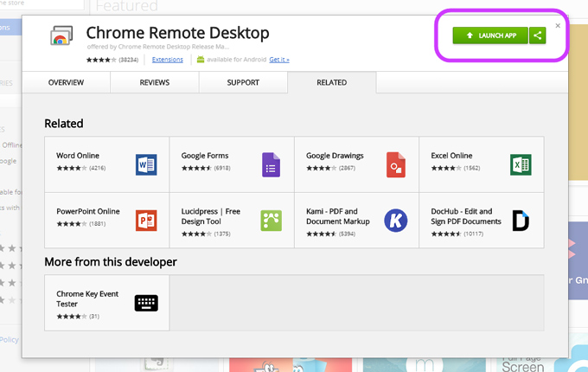Click the Chrome Key Event Tester keyboard icon

coord(146,303)
